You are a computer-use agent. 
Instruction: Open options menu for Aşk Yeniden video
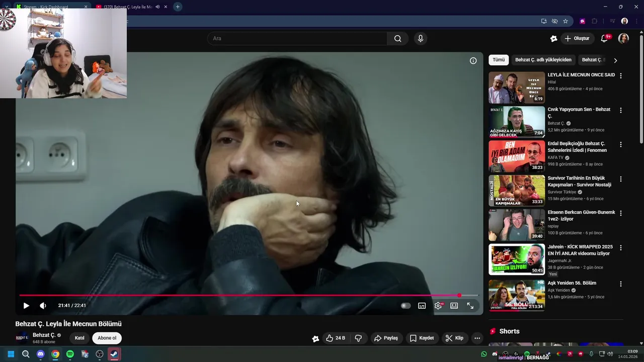[620, 284]
